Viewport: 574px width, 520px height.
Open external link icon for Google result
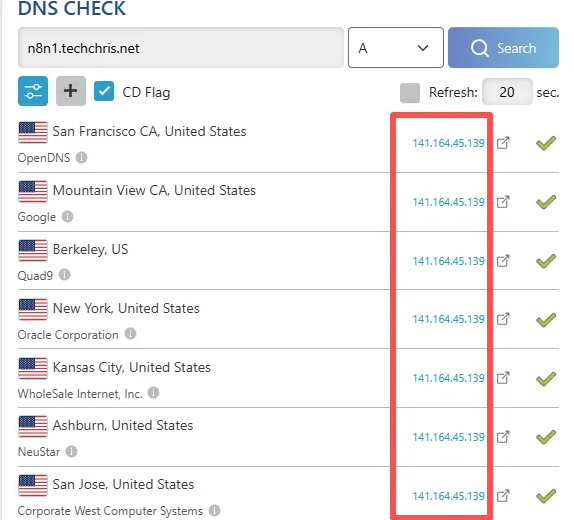tap(503, 202)
